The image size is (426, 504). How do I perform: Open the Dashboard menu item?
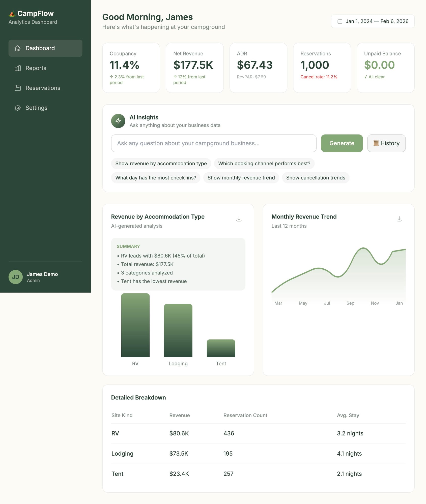(45, 48)
